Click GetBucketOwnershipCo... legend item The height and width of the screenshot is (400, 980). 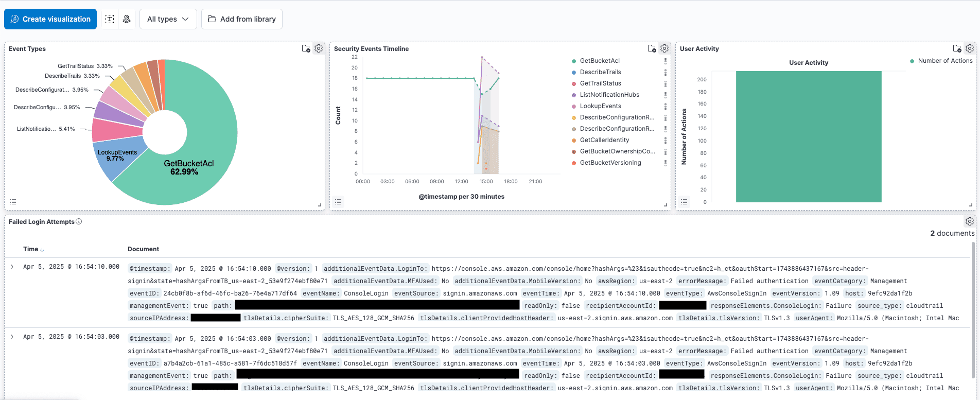[617, 151]
